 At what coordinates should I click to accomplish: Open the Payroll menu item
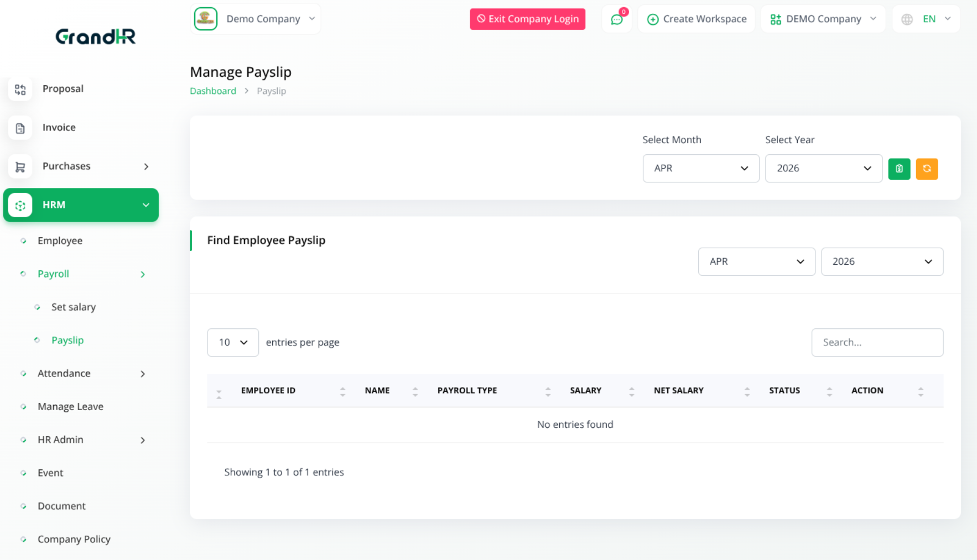53,274
